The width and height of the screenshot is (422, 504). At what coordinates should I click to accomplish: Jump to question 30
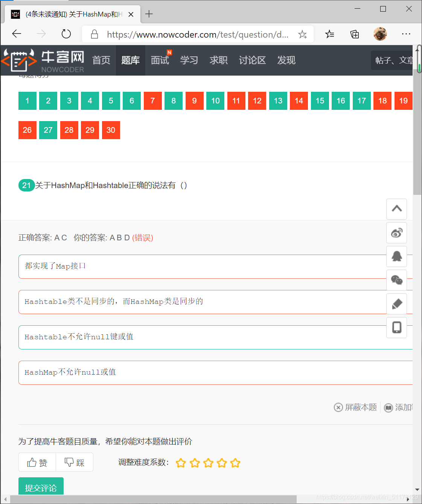111,130
